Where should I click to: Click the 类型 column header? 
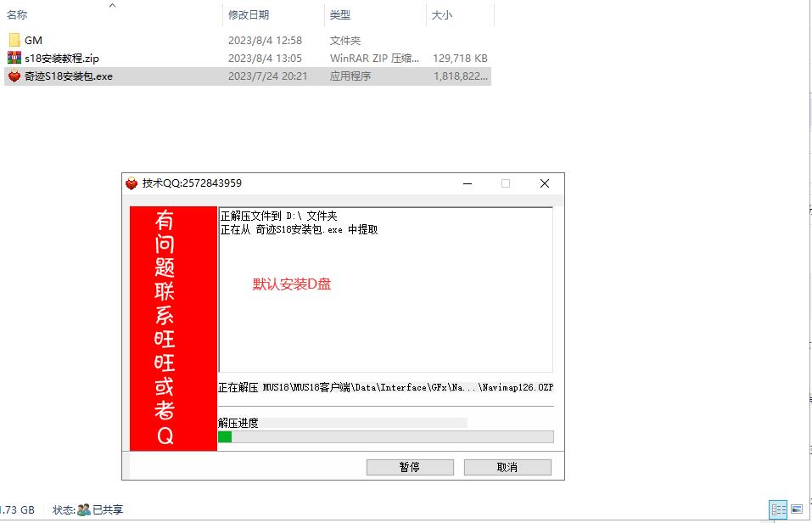[339, 15]
